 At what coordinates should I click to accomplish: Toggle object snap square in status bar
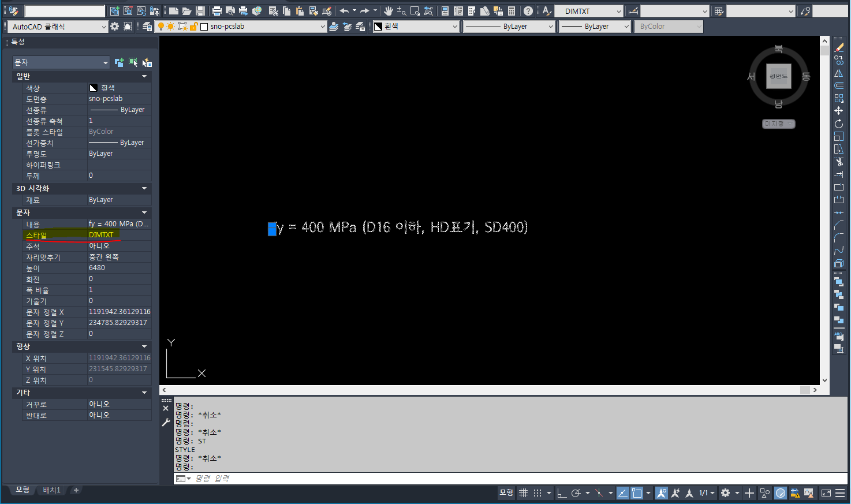click(637, 493)
